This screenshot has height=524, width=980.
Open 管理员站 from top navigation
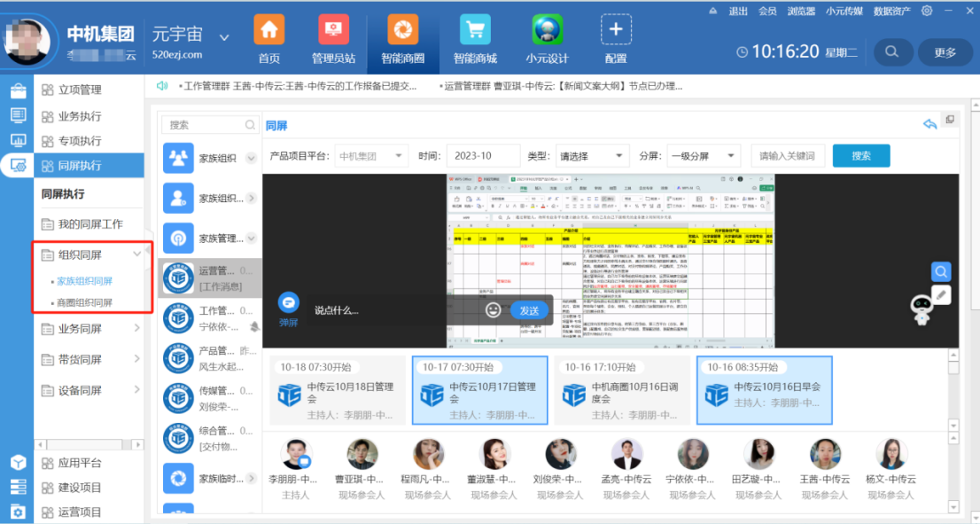(334, 31)
